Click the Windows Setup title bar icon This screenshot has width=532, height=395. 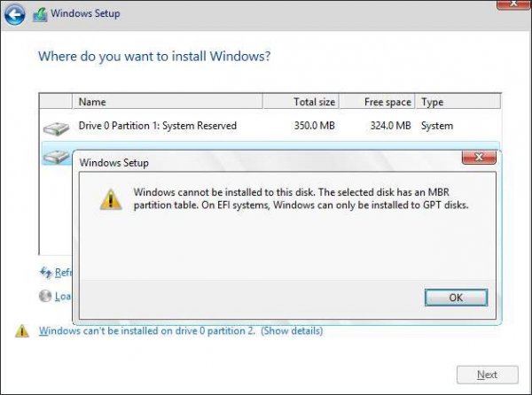pos(40,14)
